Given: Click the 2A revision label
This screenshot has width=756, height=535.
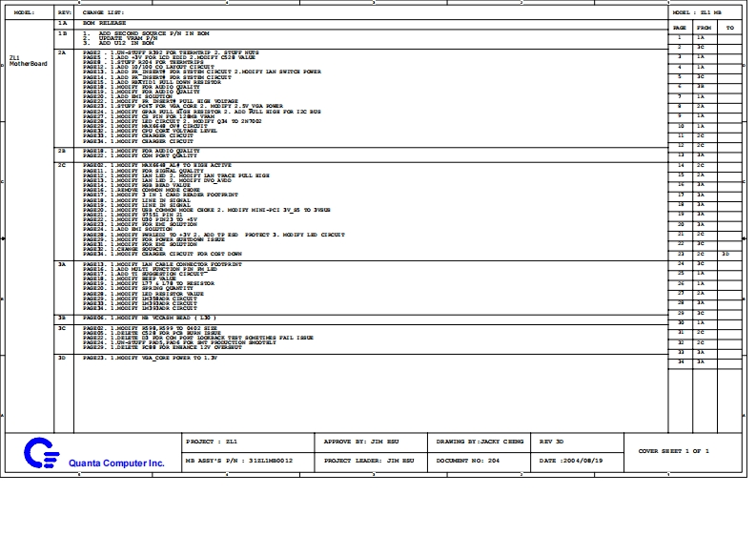Looking at the screenshot, I should point(62,52).
